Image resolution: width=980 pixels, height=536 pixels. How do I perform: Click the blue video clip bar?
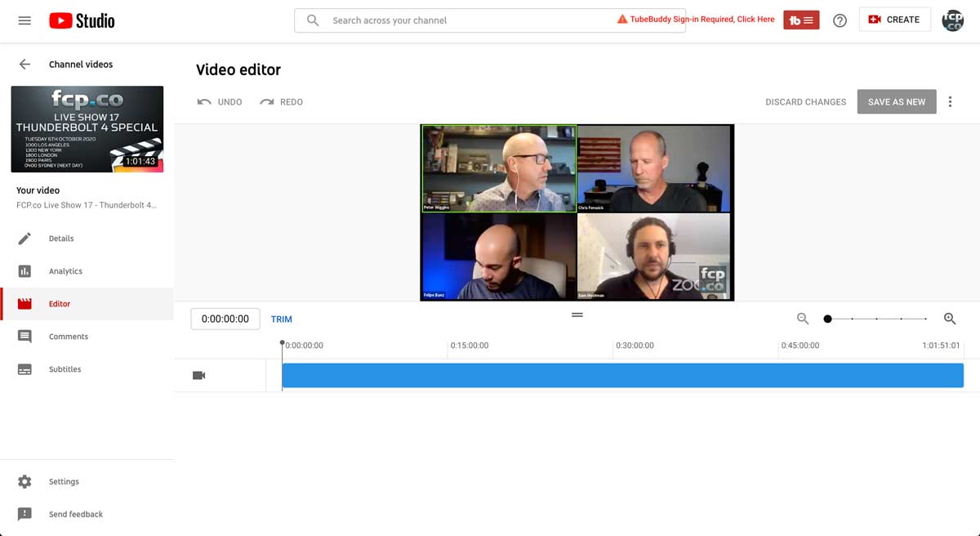(623, 375)
